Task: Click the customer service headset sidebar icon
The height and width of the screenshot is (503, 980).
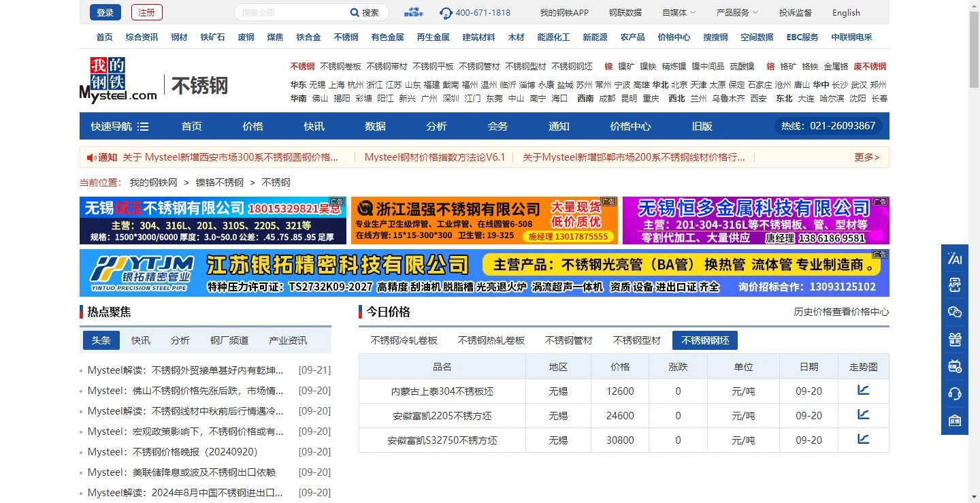Action: [x=954, y=393]
